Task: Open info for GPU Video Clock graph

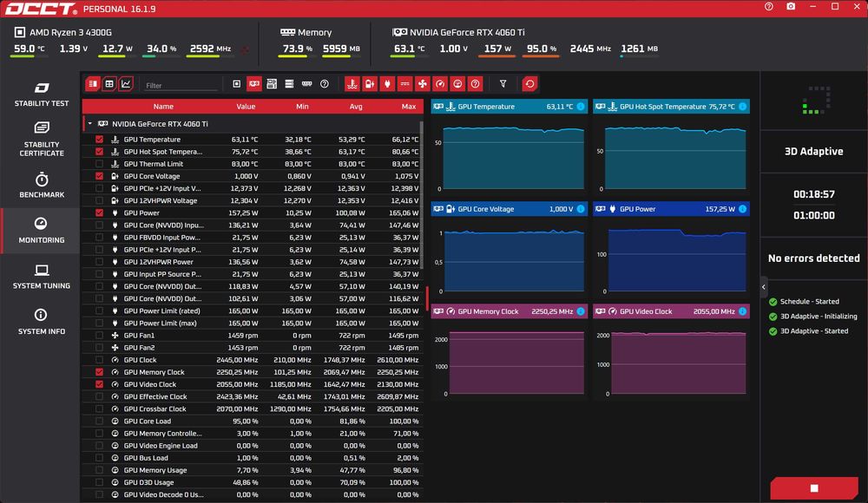Action: [x=743, y=311]
